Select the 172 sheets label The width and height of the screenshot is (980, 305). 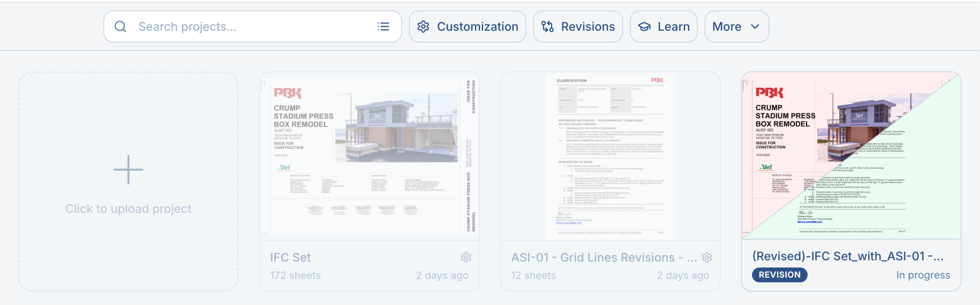pos(295,275)
